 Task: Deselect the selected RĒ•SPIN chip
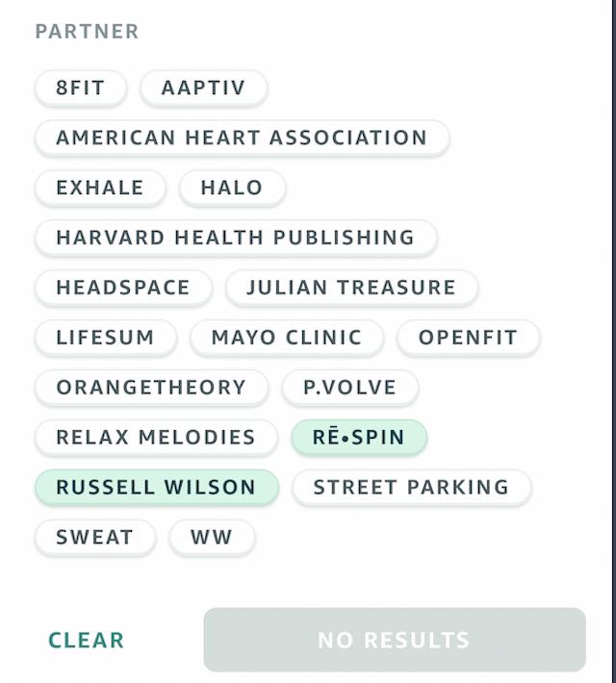(359, 438)
